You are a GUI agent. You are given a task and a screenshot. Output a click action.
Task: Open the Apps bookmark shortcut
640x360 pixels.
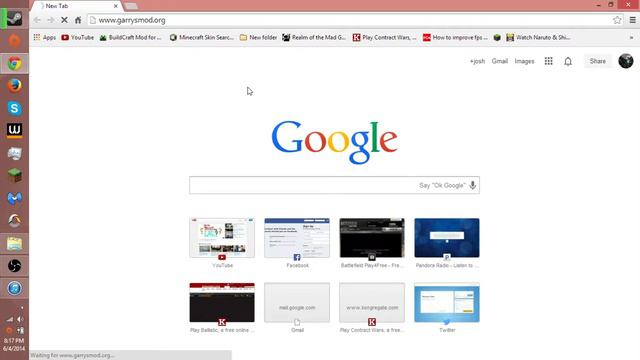pyautogui.click(x=44, y=37)
